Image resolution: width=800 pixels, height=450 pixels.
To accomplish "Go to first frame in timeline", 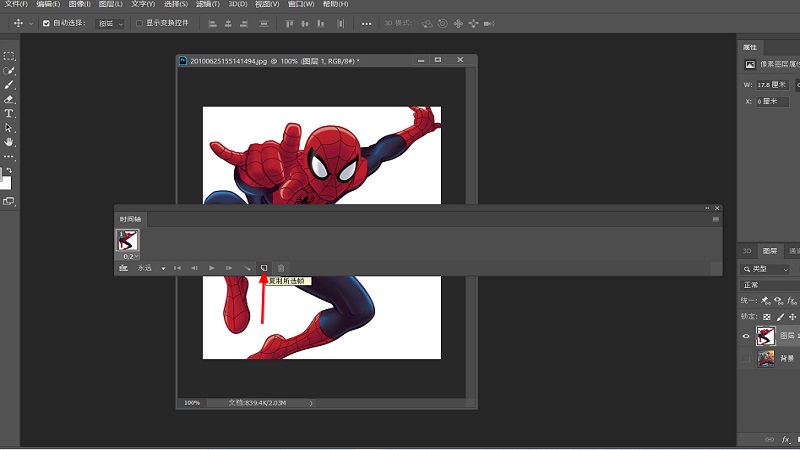I will [177, 268].
